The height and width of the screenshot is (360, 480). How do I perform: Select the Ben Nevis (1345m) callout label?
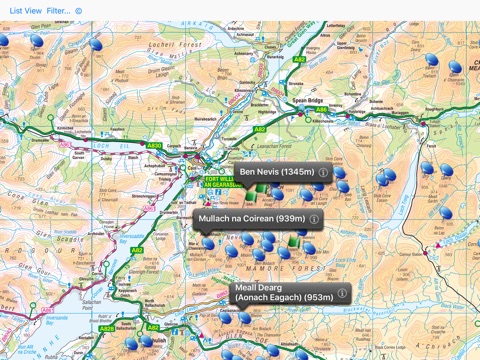(277, 172)
